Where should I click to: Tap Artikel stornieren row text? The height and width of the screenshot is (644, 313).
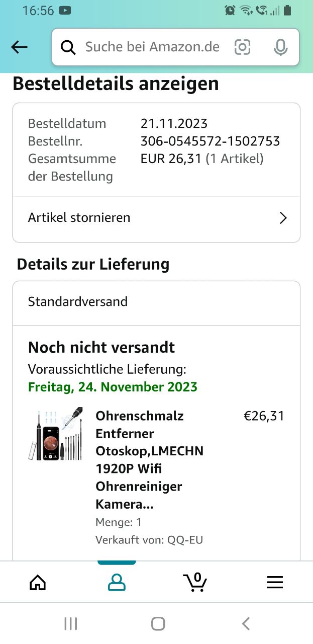[x=79, y=218]
